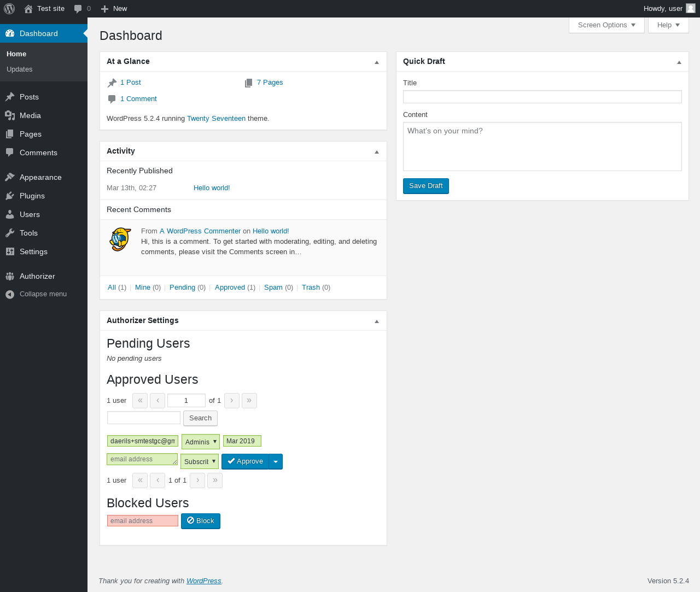Filter comments by Approved
700x592 pixels.
[230, 288]
